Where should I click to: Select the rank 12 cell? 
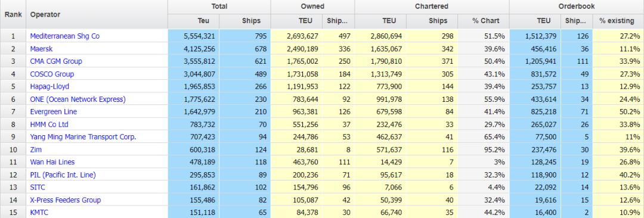coord(13,175)
